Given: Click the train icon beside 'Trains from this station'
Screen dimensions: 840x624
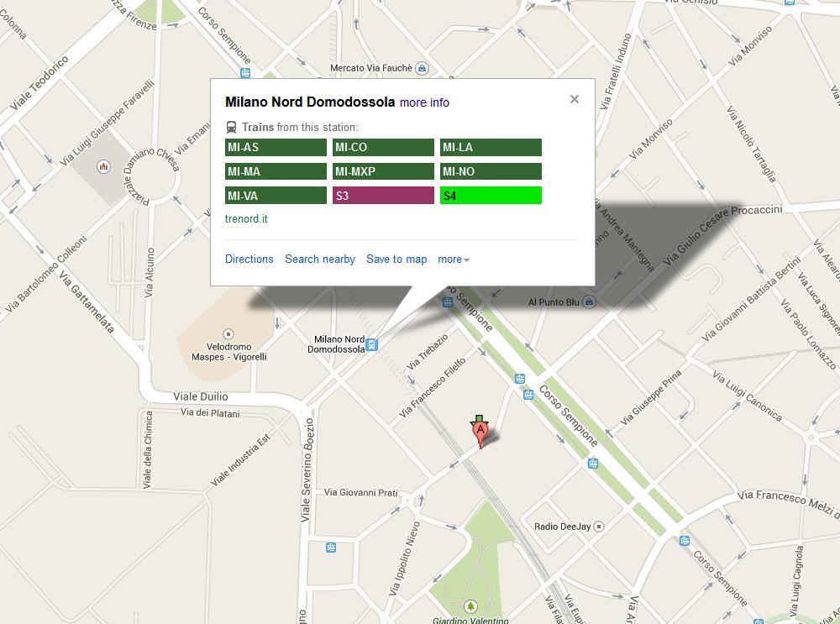Looking at the screenshot, I should click(x=232, y=127).
